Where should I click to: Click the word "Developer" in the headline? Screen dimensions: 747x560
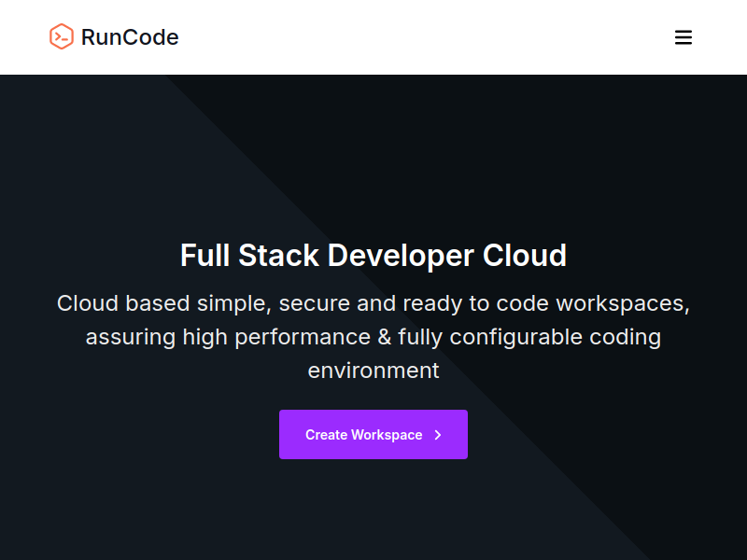[x=401, y=257]
